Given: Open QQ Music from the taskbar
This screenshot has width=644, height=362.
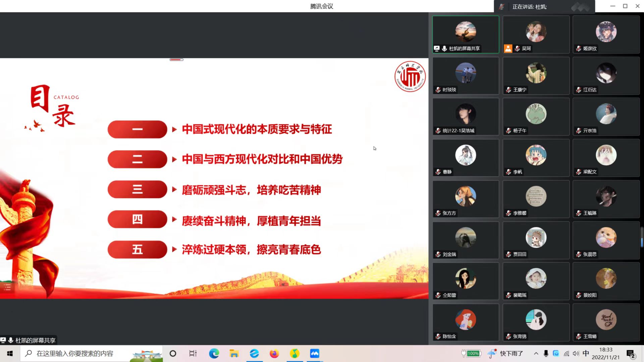Looking at the screenshot, I should pos(294,353).
